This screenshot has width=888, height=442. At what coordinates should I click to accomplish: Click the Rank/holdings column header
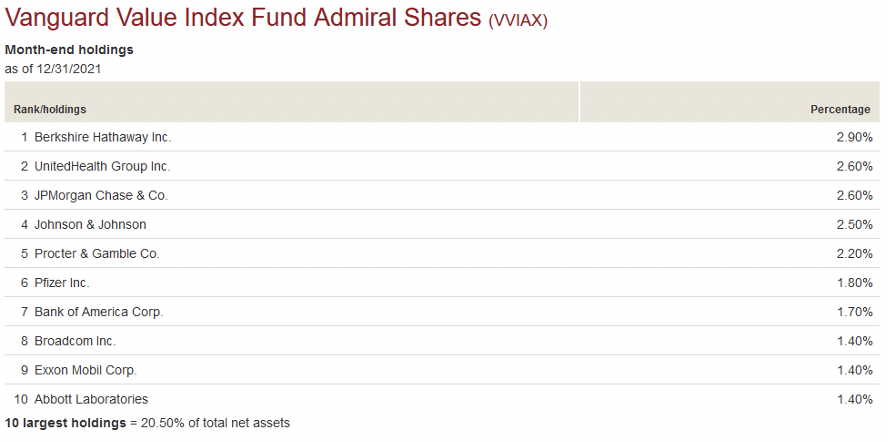tap(50, 109)
